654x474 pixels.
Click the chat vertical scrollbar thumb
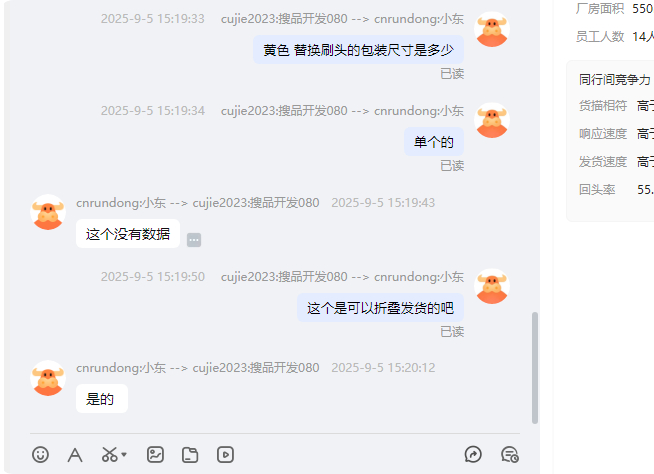(x=535, y=368)
